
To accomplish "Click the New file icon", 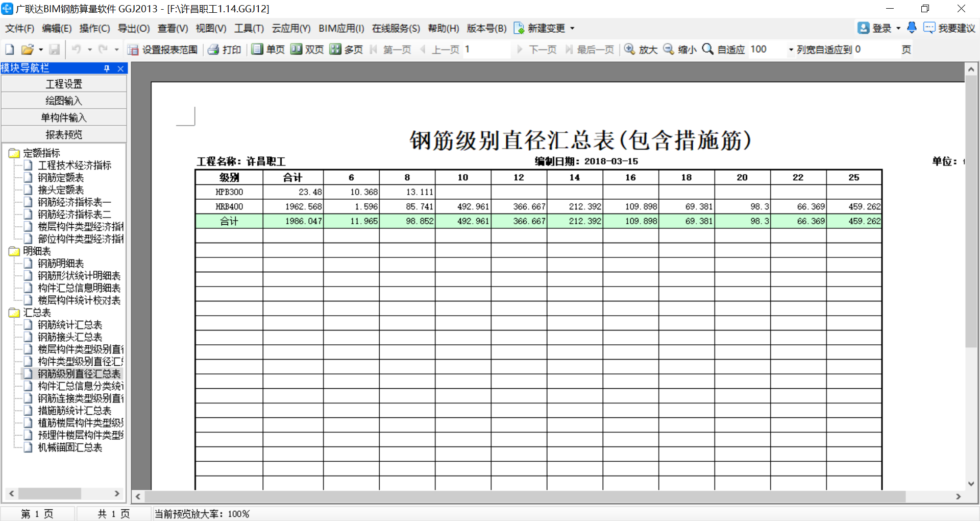I will point(10,50).
